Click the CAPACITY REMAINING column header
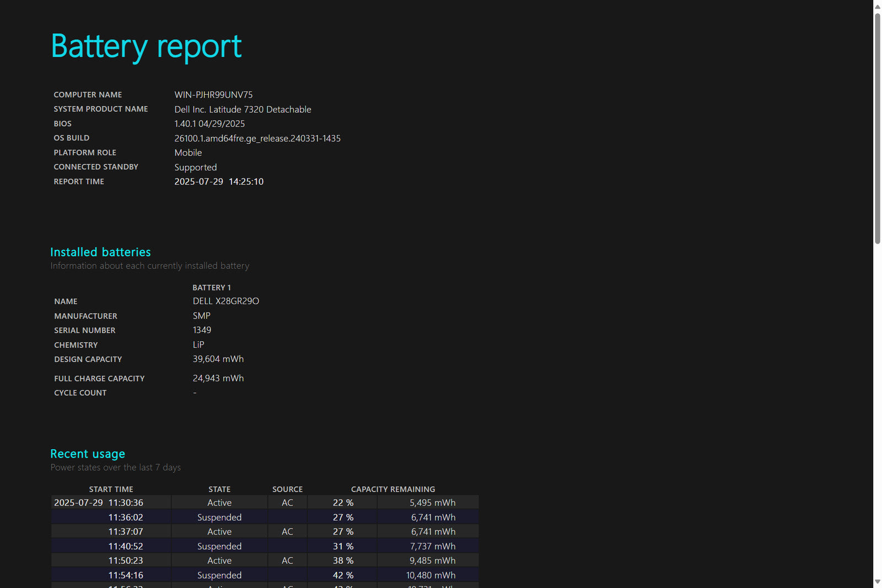882x588 pixels. tap(392, 489)
